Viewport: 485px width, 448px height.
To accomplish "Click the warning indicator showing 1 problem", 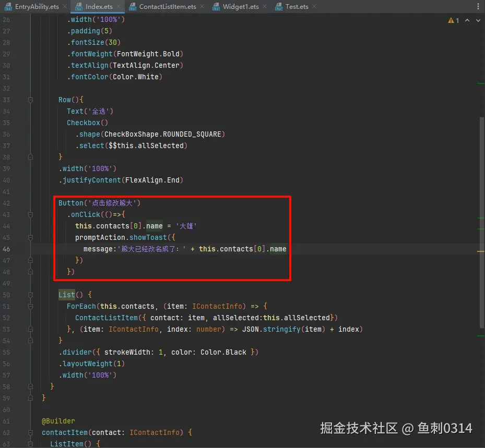I will (454, 20).
